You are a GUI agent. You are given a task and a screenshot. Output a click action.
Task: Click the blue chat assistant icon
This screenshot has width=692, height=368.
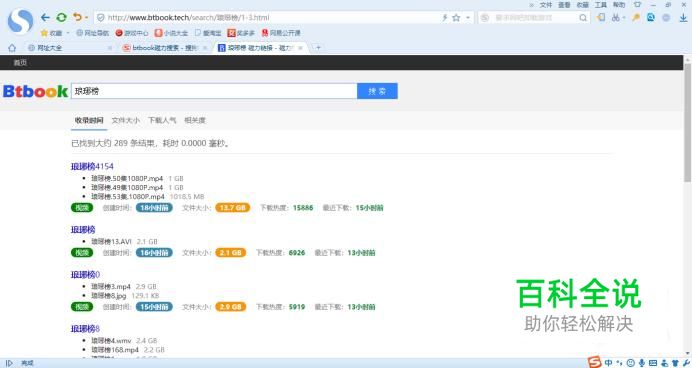pos(651,17)
